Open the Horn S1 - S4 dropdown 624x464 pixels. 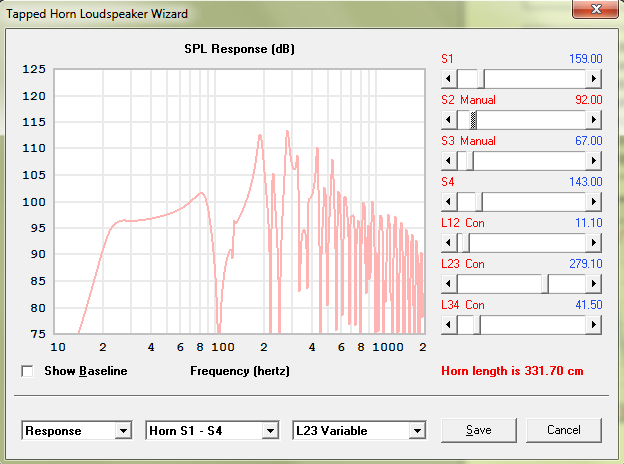(x=213, y=431)
